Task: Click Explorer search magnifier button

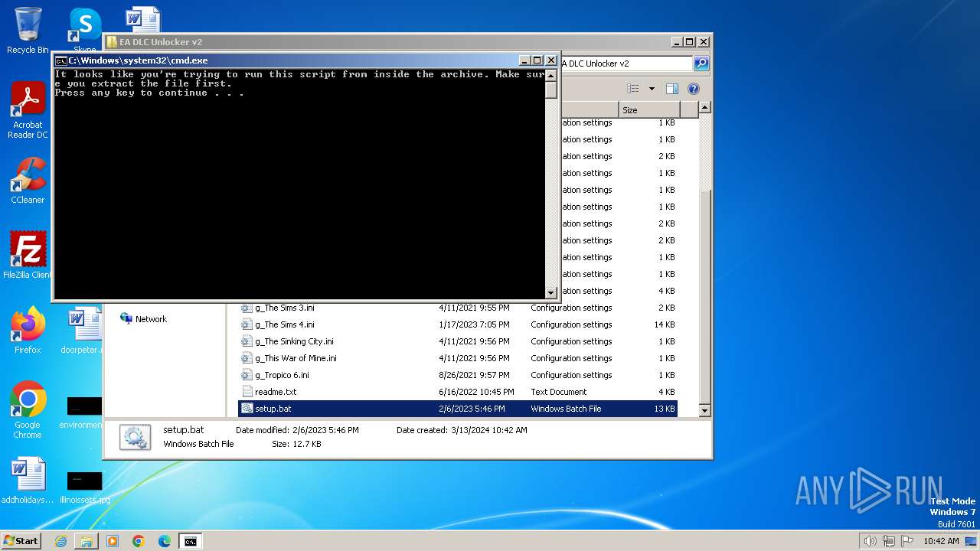Action: [x=701, y=64]
